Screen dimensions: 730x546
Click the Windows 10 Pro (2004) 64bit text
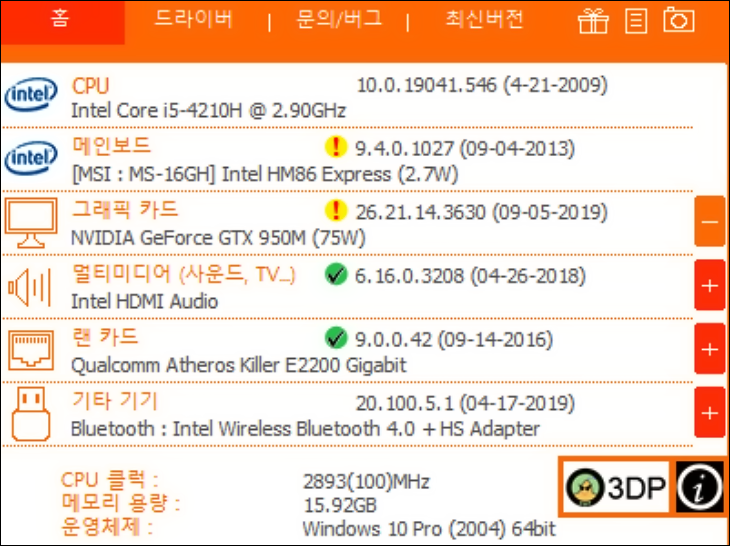point(429,529)
